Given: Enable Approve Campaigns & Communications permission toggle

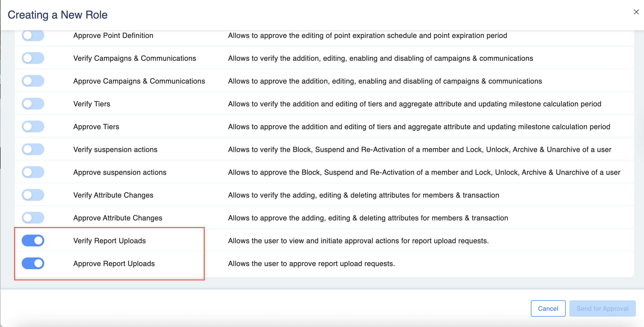Looking at the screenshot, I should [33, 81].
